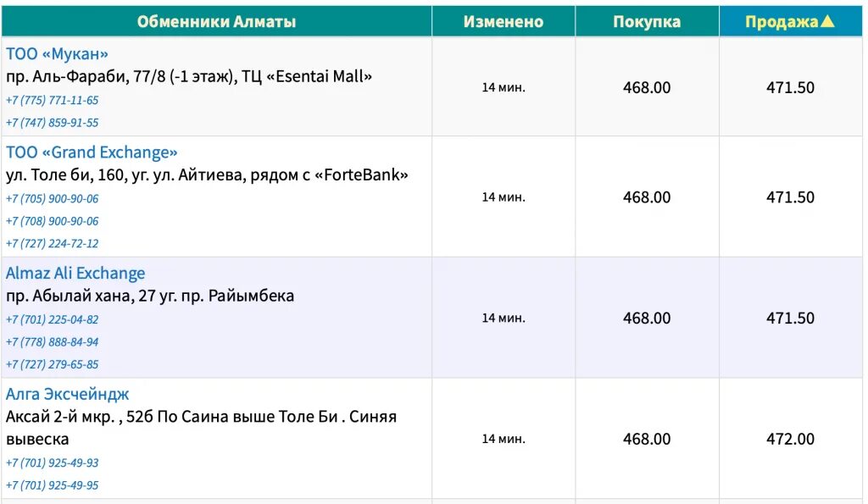
Task: Call phone number +7 (701) 925-49-95
Action: 52,485
